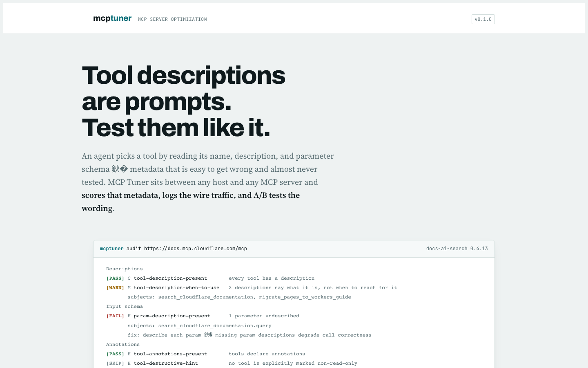
Task: Click the audit URL docs.mcp.cloudflare.com/mcp
Action: pos(196,249)
